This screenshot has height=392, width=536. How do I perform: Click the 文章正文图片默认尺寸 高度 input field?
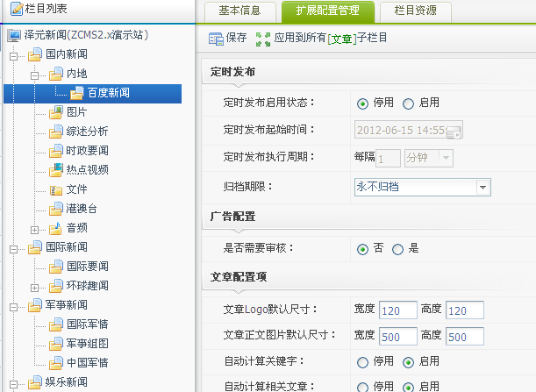point(465,338)
